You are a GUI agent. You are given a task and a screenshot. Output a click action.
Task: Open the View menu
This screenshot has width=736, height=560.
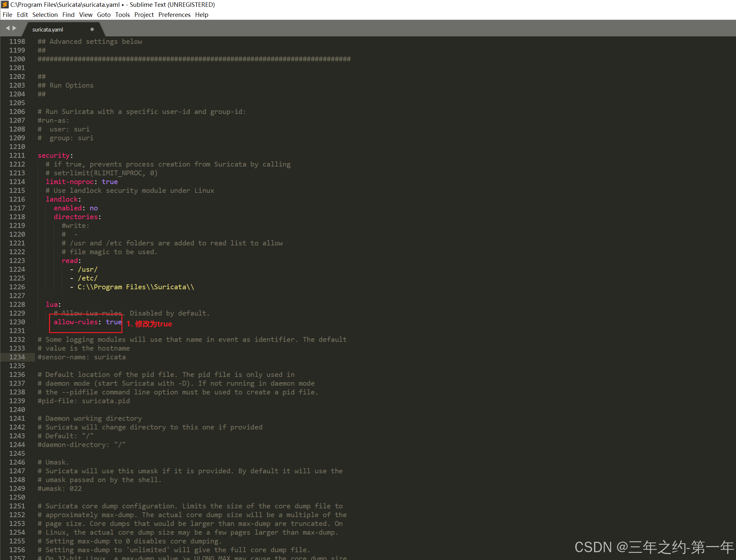(x=86, y=15)
